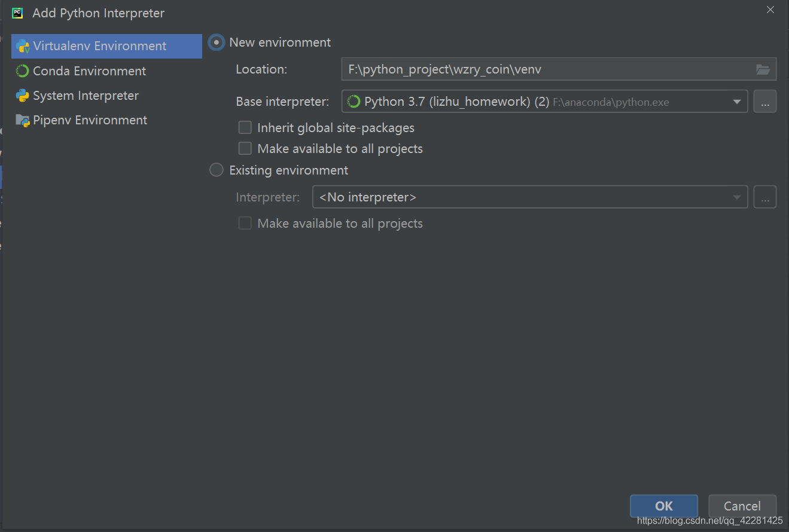Open Base interpreter dropdown

click(544, 102)
